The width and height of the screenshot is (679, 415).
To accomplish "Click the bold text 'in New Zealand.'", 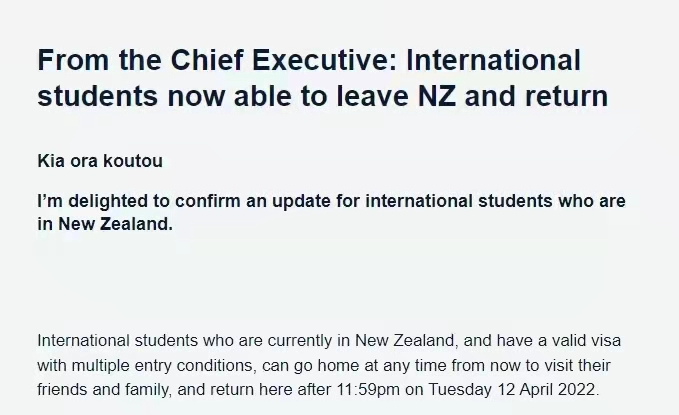I will 105,224.
